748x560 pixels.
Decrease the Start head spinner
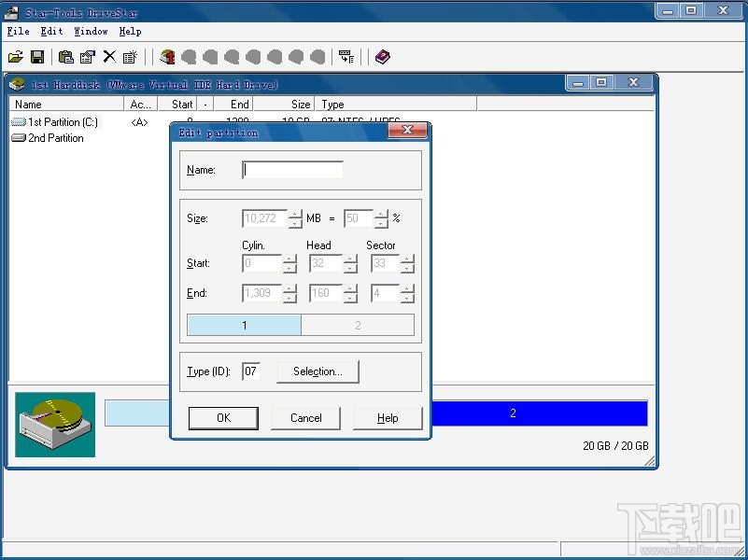click(350, 268)
